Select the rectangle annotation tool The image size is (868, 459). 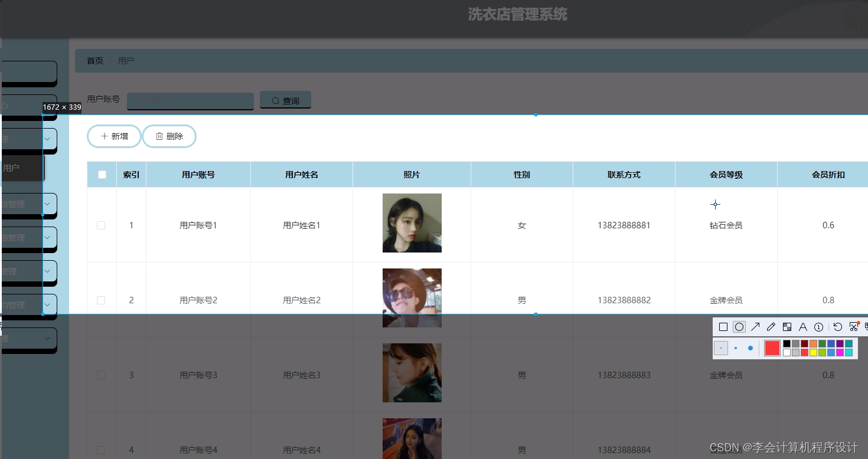coord(723,326)
